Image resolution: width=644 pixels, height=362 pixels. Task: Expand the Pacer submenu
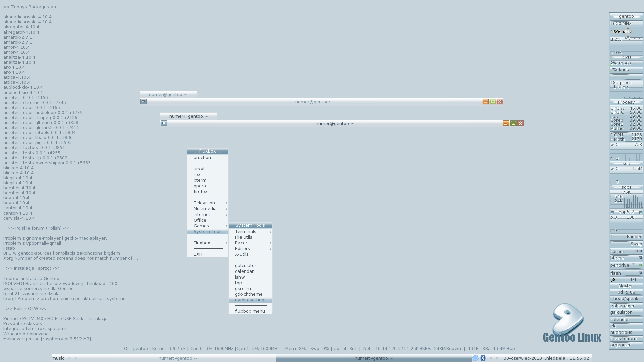point(251,243)
